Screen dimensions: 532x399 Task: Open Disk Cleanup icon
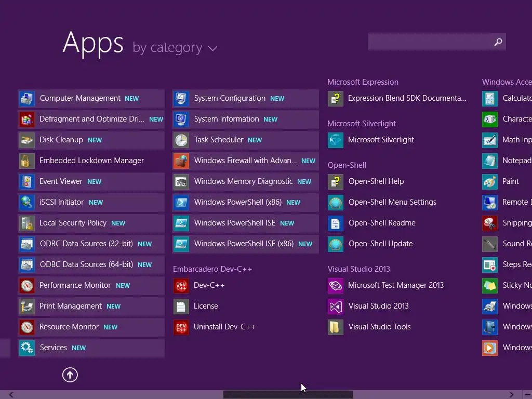pyautogui.click(x=27, y=140)
